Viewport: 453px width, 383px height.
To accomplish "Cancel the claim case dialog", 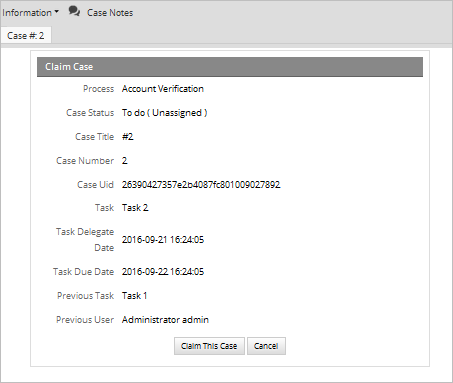I will 266,346.
